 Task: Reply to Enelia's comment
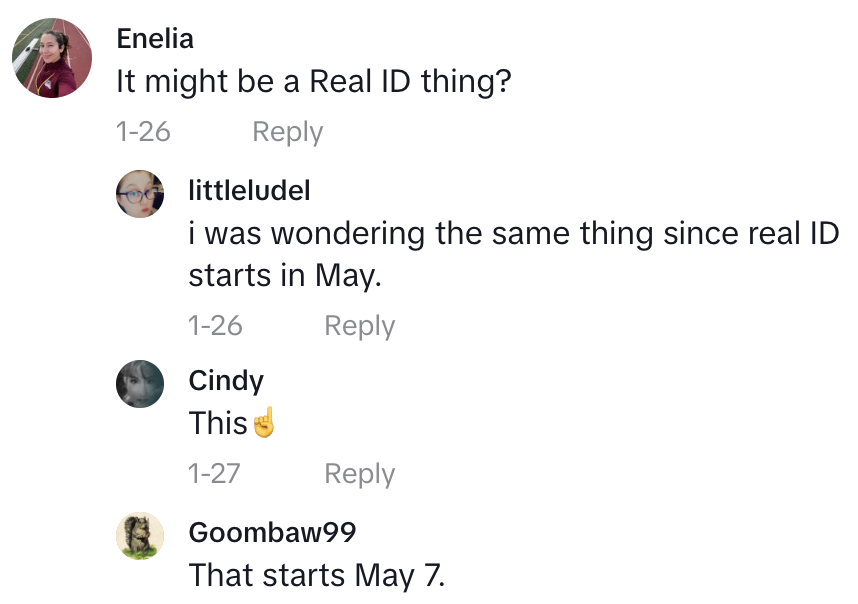click(287, 132)
